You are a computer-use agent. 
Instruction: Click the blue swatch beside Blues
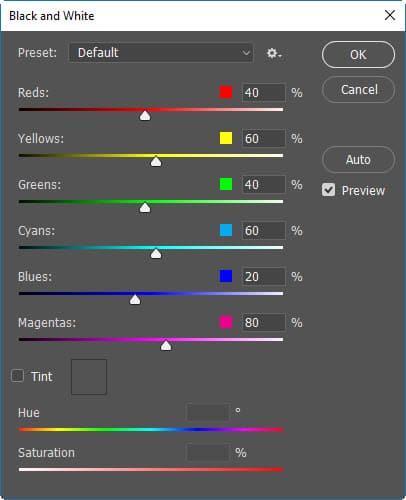click(226, 276)
